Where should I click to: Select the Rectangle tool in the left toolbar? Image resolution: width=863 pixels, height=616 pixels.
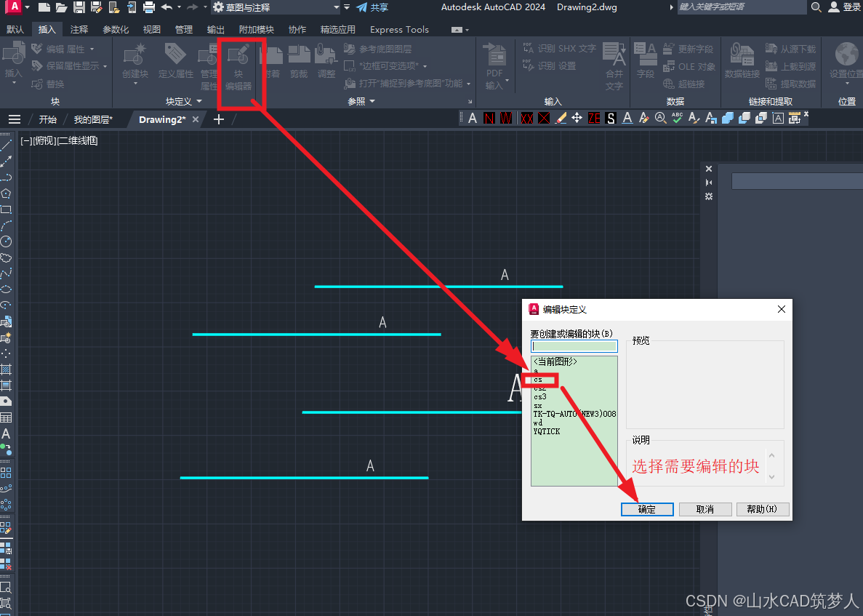pos(6,209)
